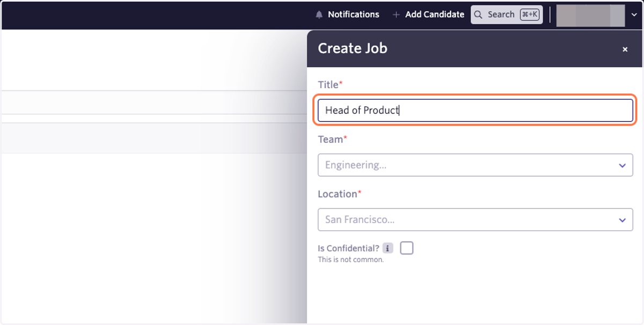The image size is (644, 325).
Task: Click the blurred user profile name
Action: tap(590, 15)
